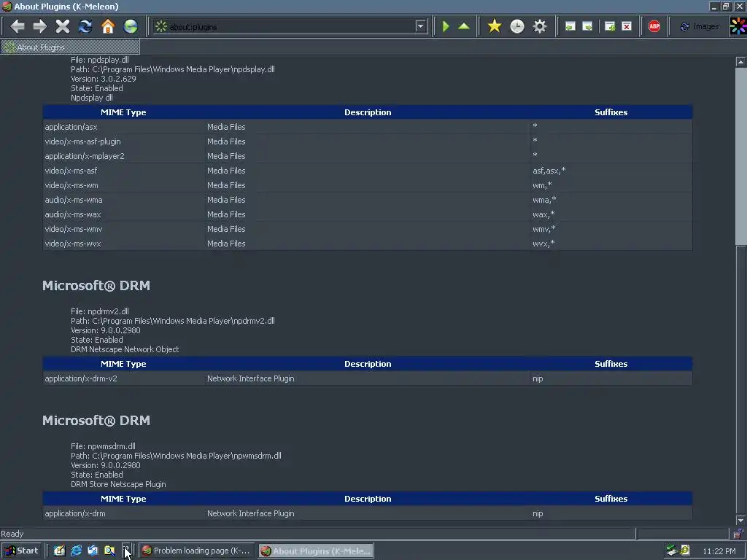Click the globe search icon in toolbar
This screenshot has width=747, height=560.
tap(131, 26)
